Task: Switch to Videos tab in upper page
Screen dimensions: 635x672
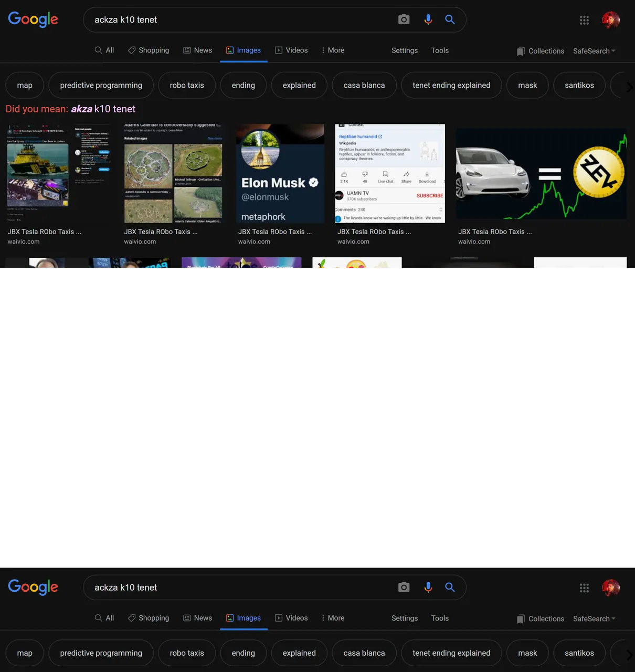Action: point(291,50)
